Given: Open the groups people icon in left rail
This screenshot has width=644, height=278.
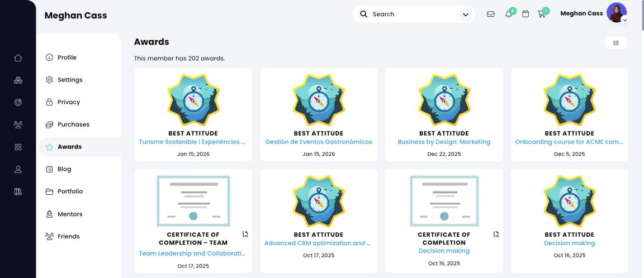Looking at the screenshot, I should point(18,124).
